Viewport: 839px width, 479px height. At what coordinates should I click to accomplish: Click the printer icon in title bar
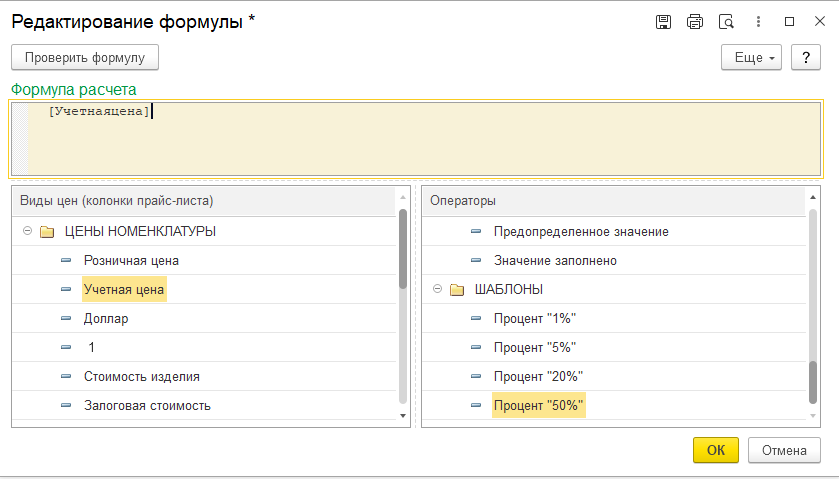695,21
